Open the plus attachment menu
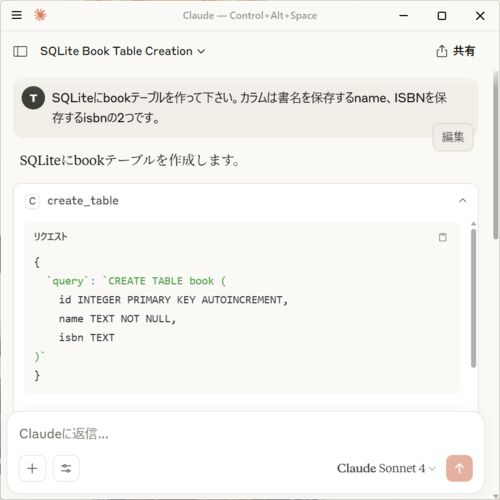Image resolution: width=500 pixels, height=500 pixels. click(x=32, y=468)
